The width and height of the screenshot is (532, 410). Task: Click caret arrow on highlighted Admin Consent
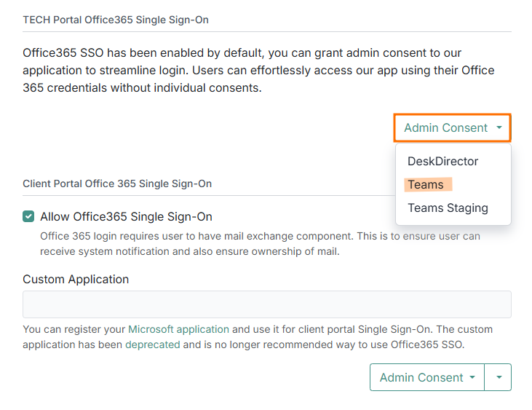click(499, 127)
